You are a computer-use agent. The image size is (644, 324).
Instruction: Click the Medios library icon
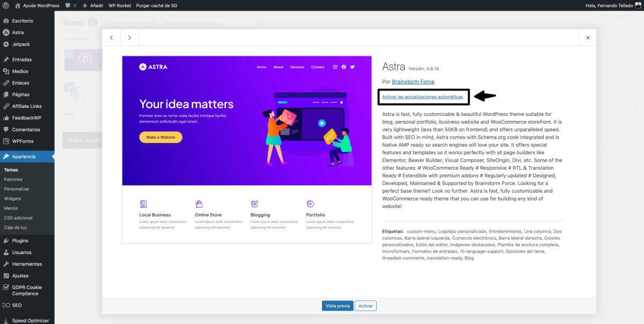[x=7, y=71]
